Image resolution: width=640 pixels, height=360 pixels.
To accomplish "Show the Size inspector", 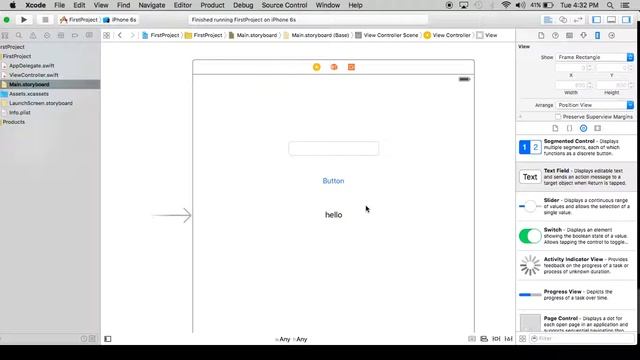I will coord(598,36).
